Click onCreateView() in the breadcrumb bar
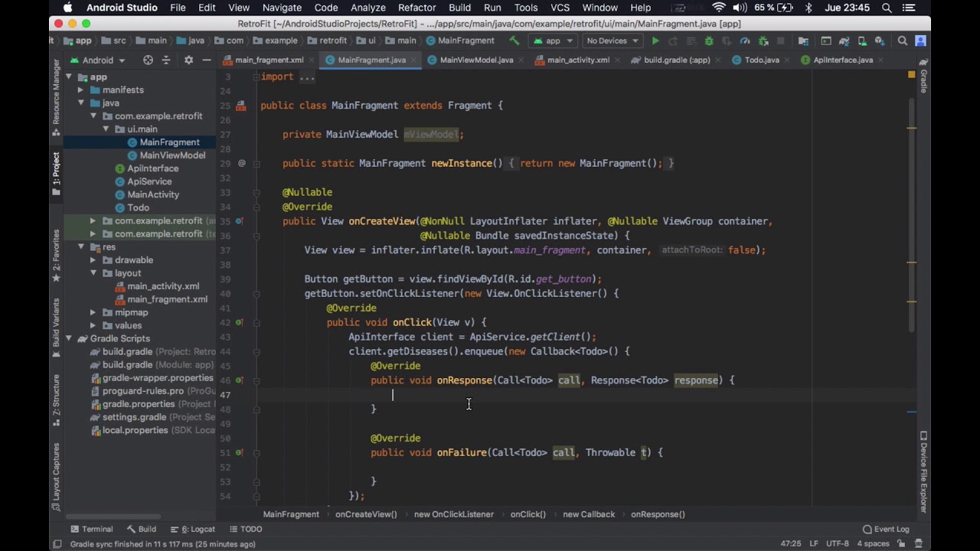Screen dimensions: 980x551 366,514
